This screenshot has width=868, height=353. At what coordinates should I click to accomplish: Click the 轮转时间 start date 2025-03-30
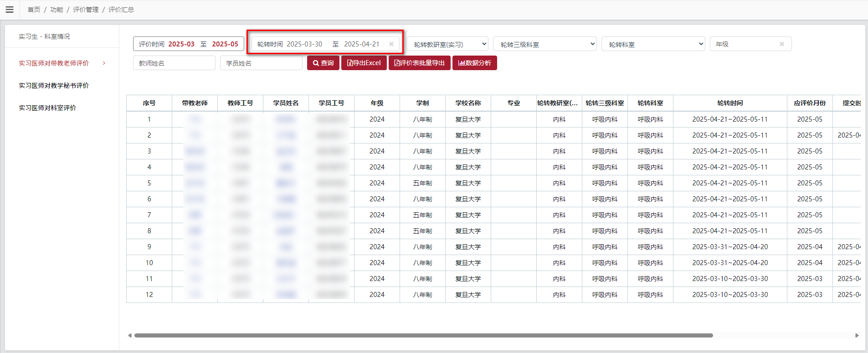coord(304,44)
